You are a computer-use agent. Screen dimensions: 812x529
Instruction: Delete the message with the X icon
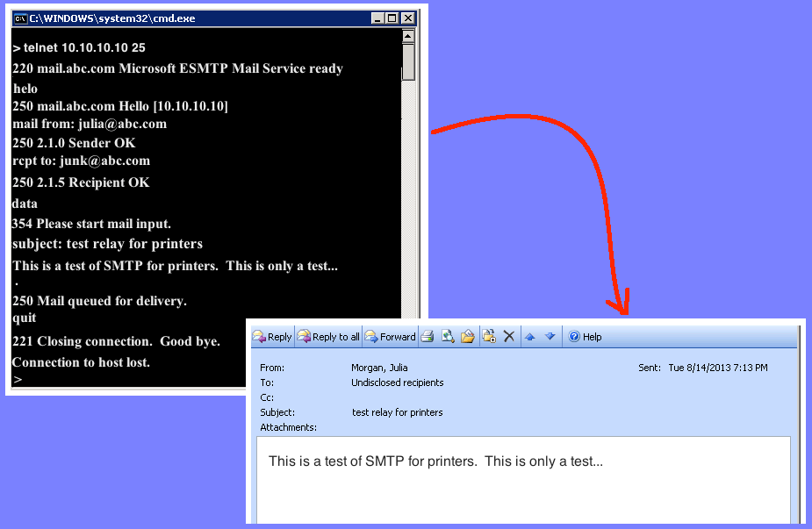pos(509,337)
